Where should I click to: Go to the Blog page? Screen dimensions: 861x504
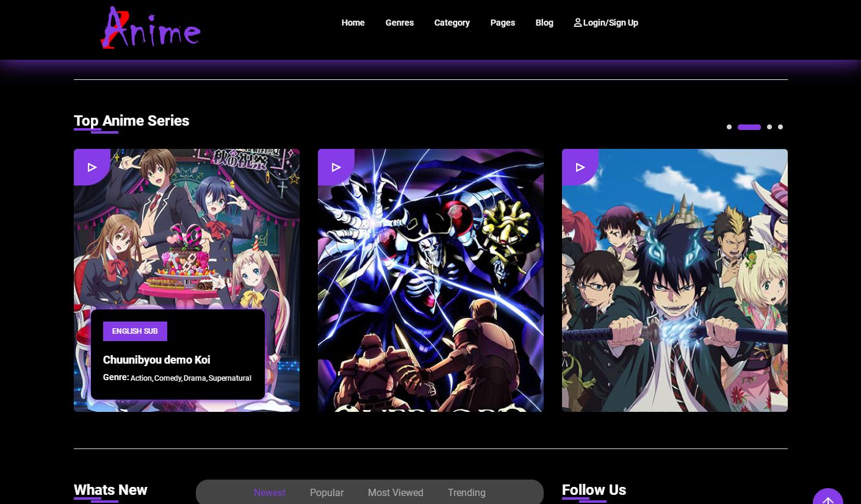tap(544, 23)
